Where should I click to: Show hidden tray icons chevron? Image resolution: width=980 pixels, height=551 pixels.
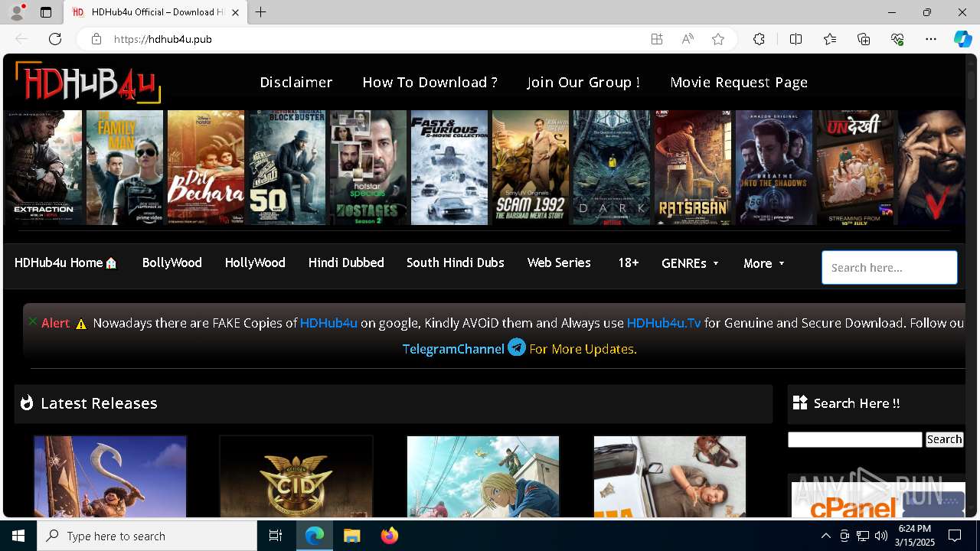pyautogui.click(x=825, y=536)
